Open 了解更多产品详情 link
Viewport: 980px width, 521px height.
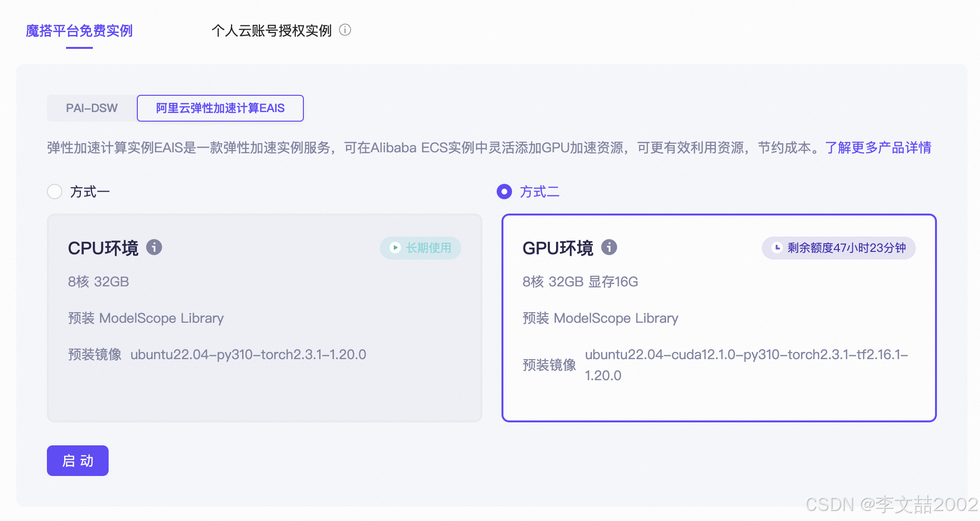(x=878, y=147)
